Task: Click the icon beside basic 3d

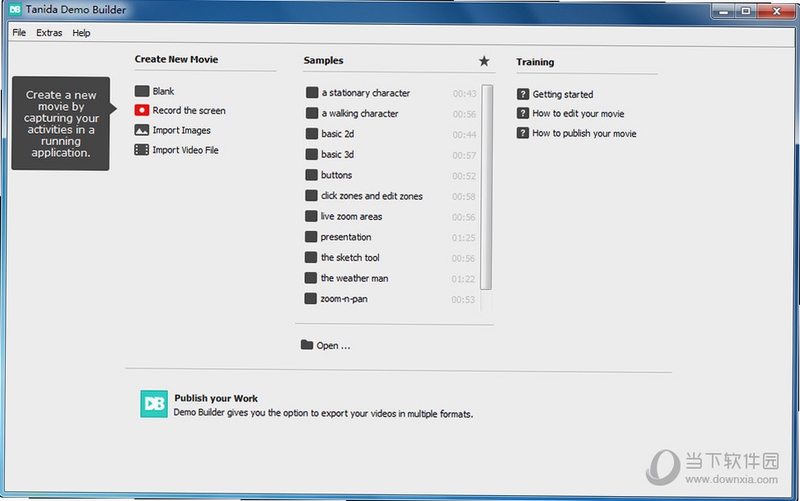Action: tap(312, 154)
